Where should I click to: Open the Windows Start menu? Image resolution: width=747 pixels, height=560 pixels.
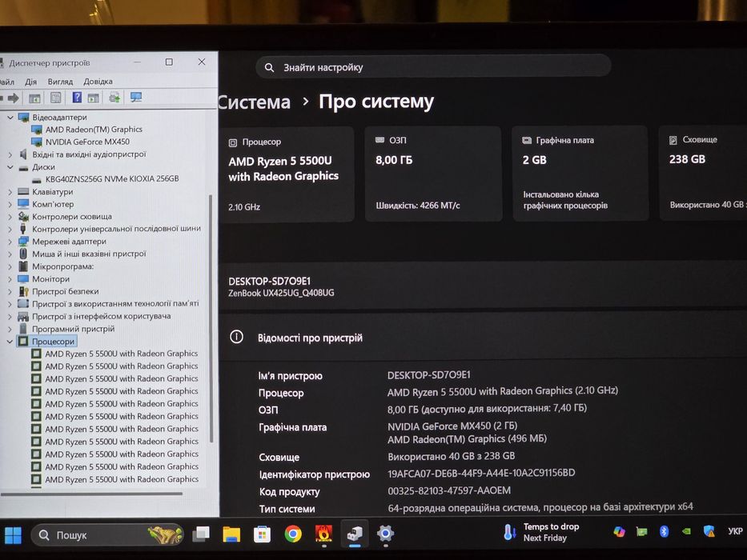coord(13,534)
